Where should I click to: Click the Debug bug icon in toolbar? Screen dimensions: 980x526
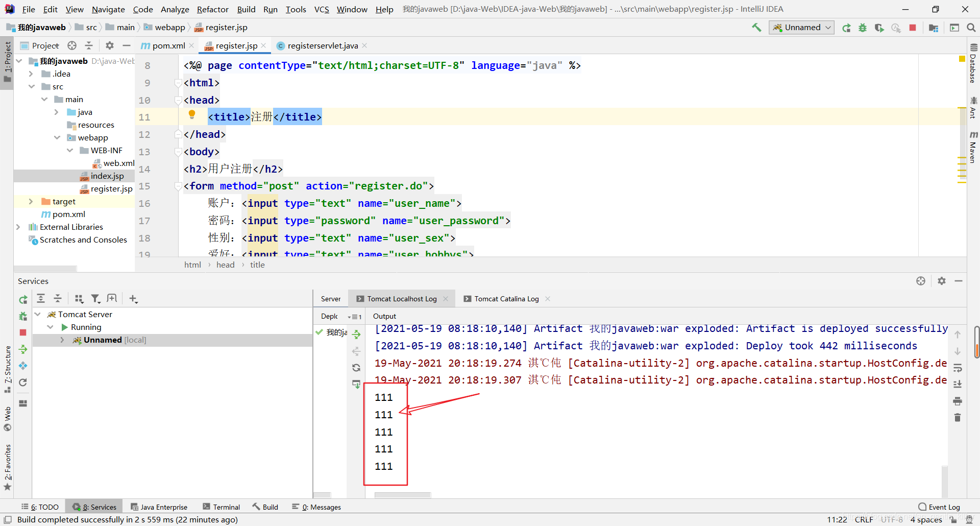click(863, 28)
